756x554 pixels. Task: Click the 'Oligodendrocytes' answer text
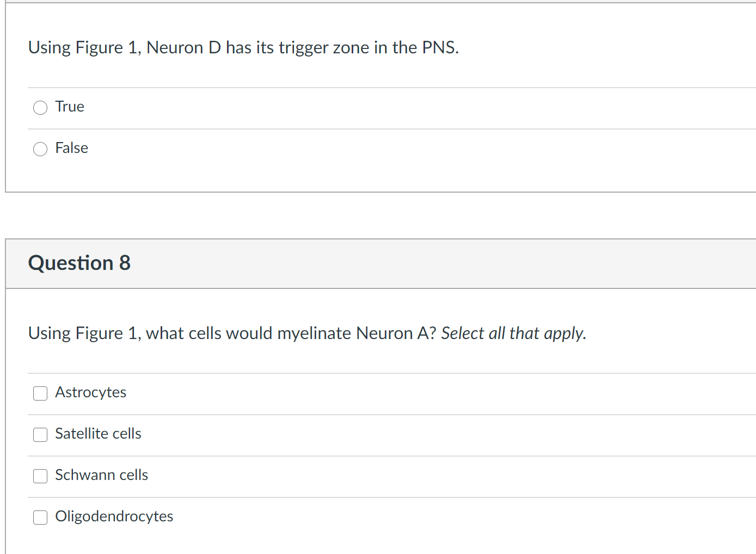pos(114,516)
